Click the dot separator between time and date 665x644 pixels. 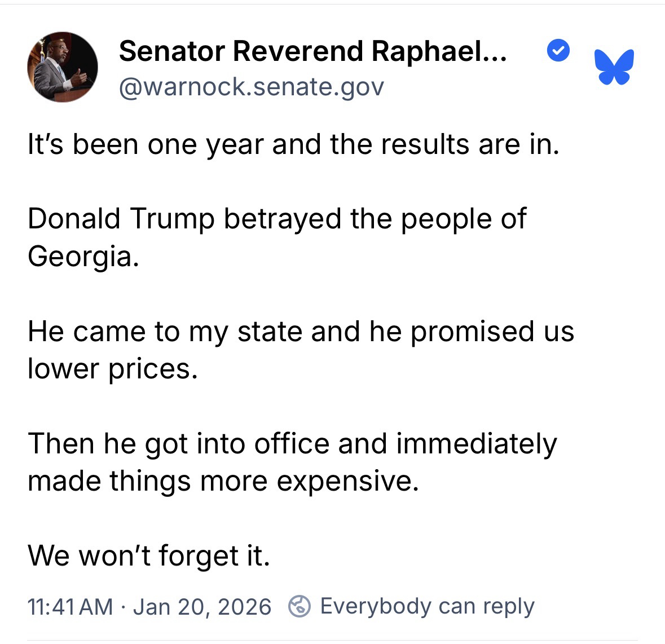123,607
